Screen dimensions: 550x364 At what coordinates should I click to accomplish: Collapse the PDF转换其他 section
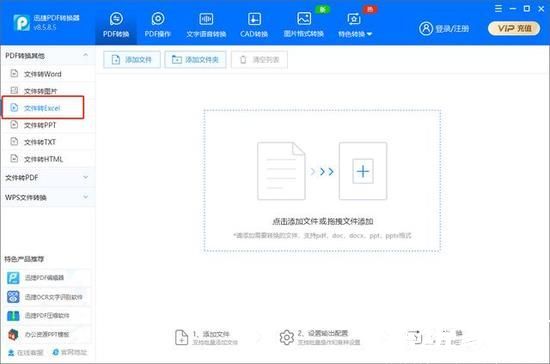pos(85,55)
